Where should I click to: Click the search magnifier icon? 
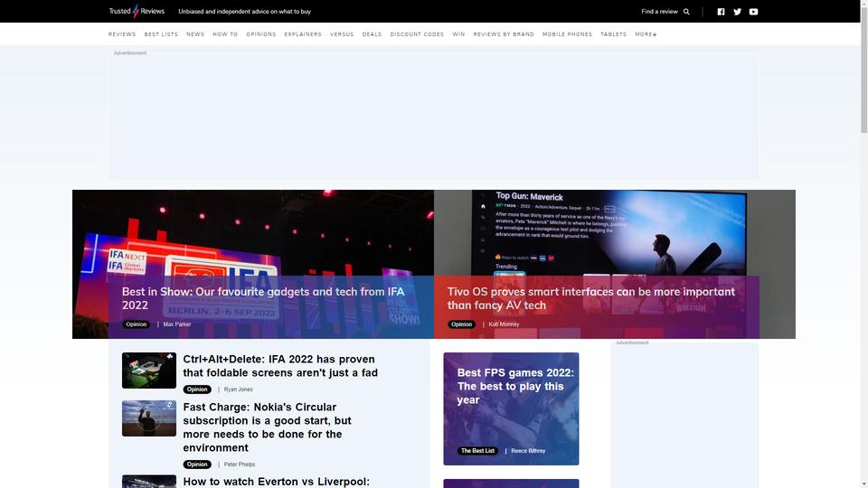click(x=686, y=12)
